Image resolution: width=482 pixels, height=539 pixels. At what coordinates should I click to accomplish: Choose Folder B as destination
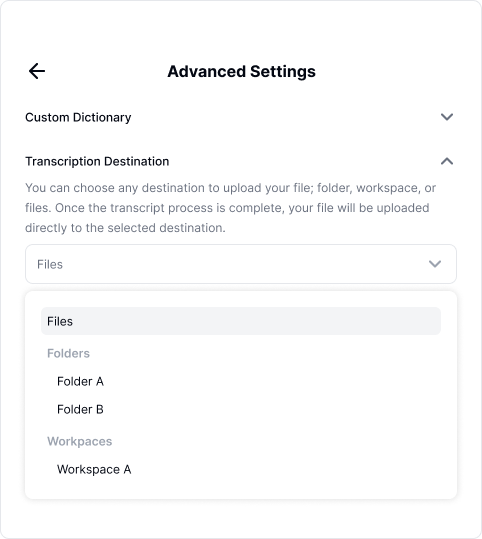tap(80, 409)
